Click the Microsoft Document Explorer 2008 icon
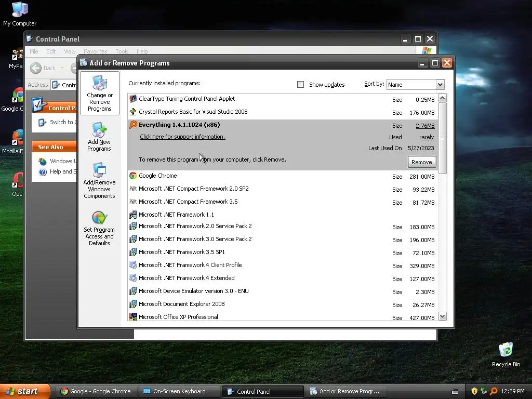Screen dimensions: 532x399 pyautogui.click(x=133, y=304)
